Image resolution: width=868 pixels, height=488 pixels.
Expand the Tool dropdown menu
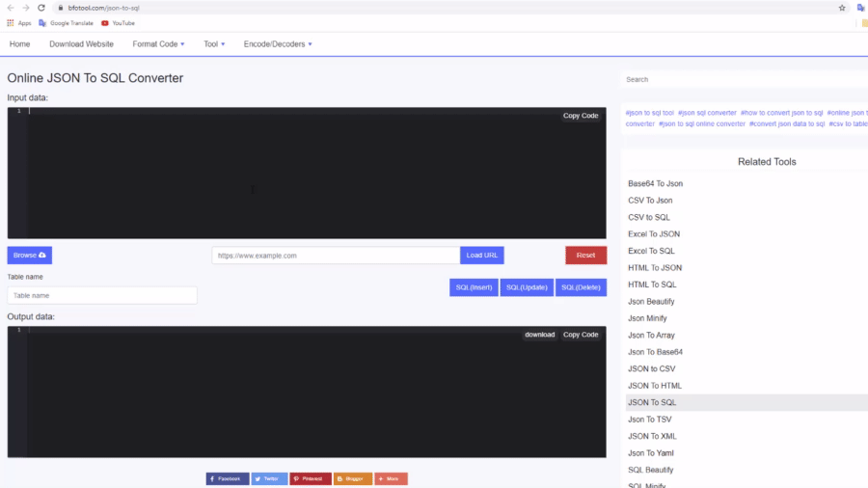pos(214,44)
